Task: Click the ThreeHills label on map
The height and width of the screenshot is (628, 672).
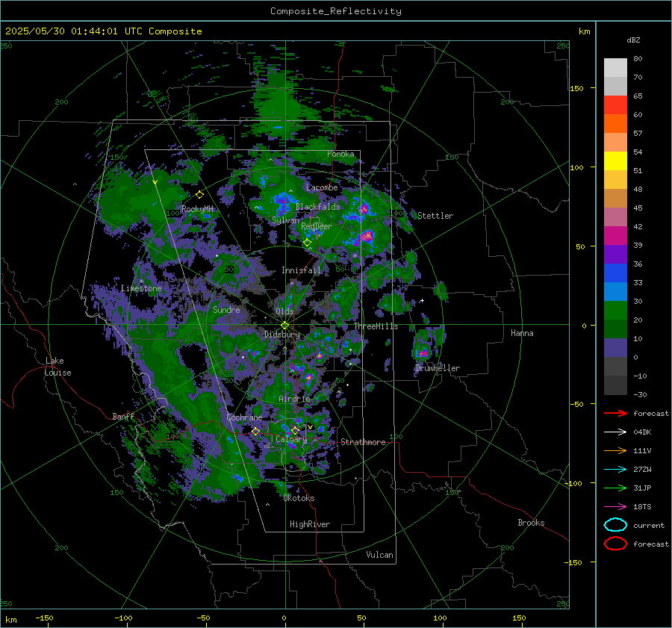Action: 376,326
